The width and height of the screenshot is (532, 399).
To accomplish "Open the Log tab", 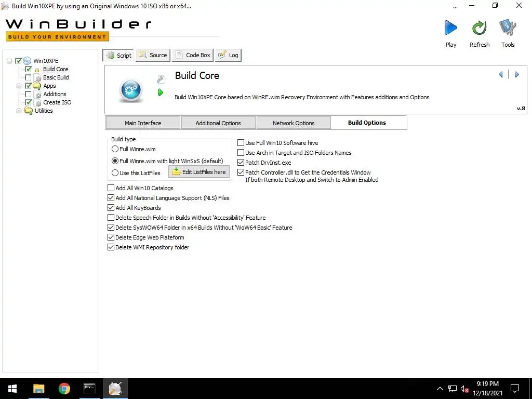I will 229,55.
